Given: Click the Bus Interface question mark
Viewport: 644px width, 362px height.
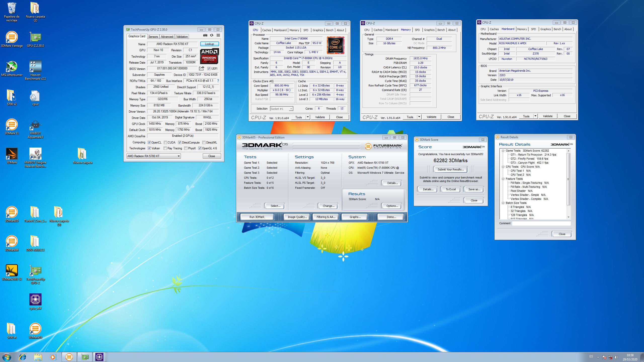Looking at the screenshot, I should 218,81.
